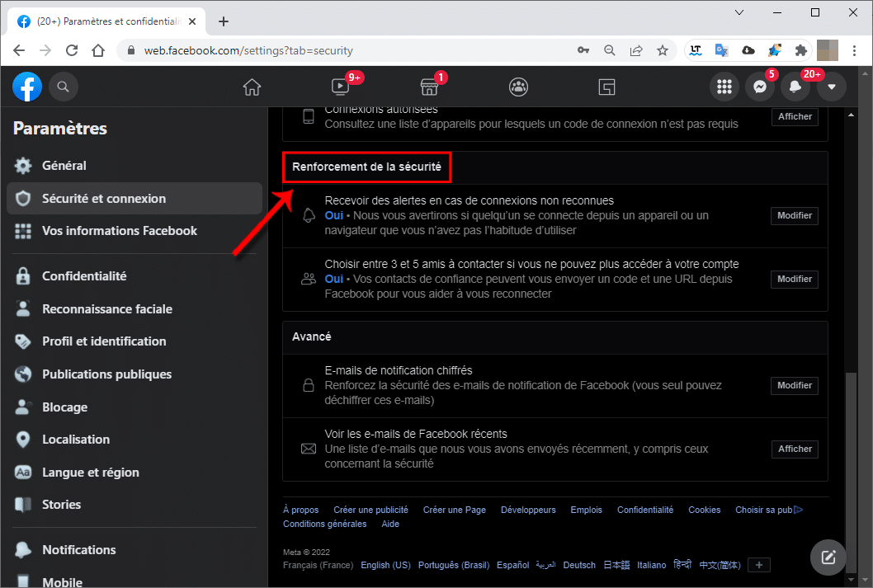Open Créer une Page link
873x588 pixels.
455,510
